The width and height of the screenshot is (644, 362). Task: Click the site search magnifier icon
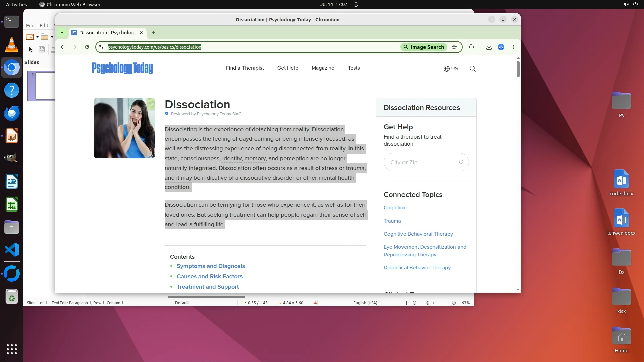tap(472, 69)
